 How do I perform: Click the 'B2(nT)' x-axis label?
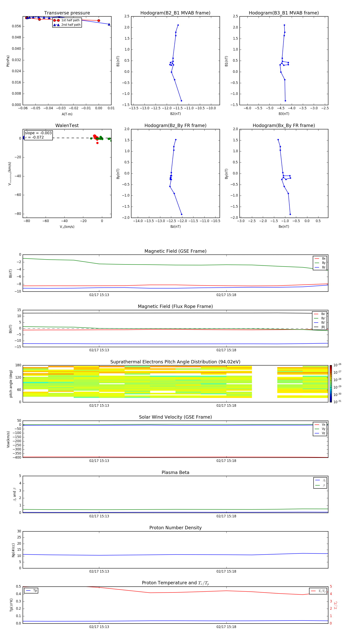pyautogui.click(x=175, y=114)
